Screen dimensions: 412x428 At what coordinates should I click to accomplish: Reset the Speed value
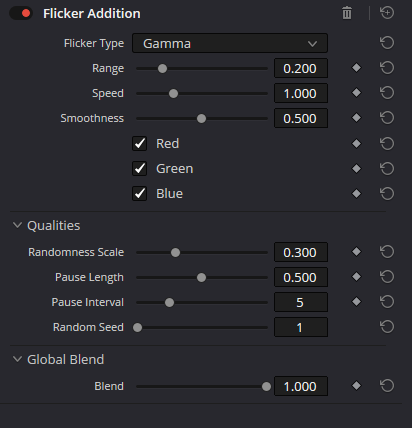[x=387, y=93]
